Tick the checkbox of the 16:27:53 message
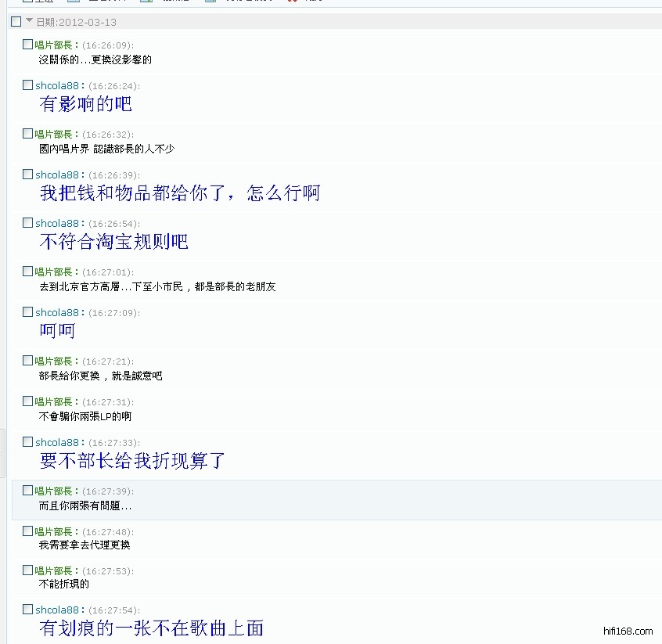662x644 pixels. 28,570
